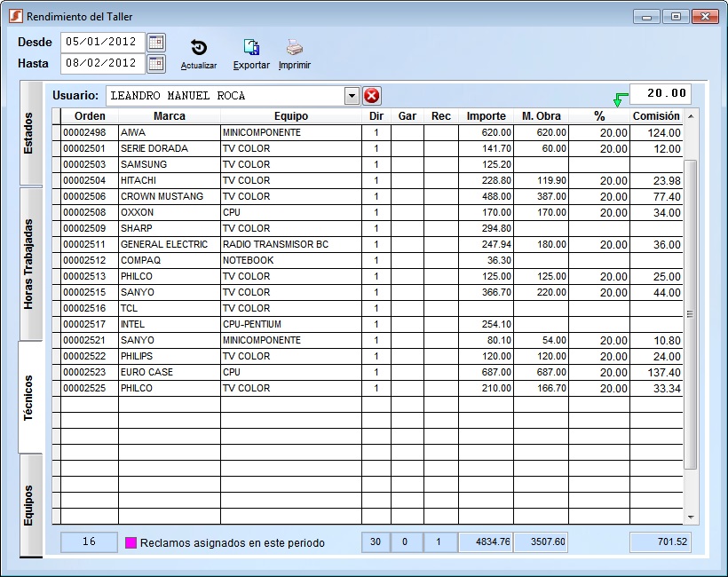
Task: Click the Imprimir printer icon
Action: [295, 49]
